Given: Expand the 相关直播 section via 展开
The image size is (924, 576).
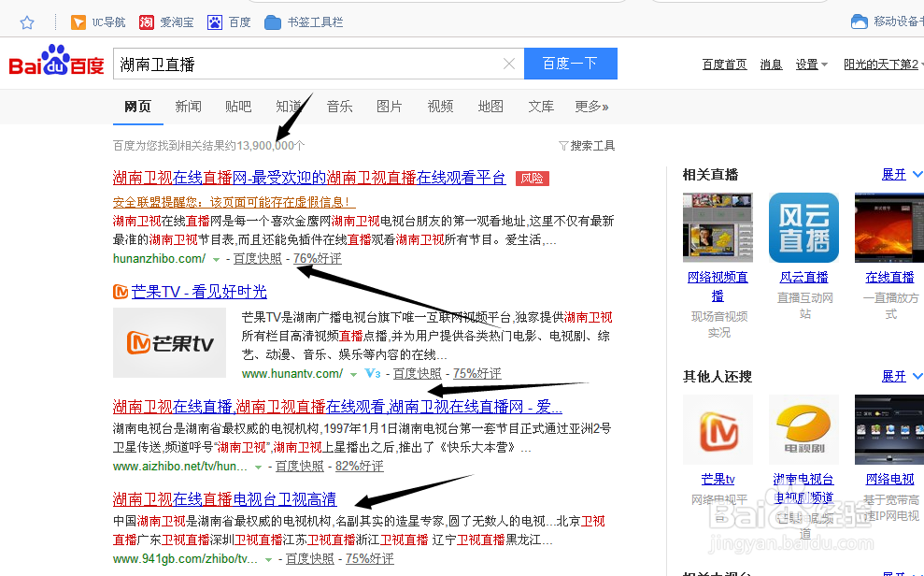Looking at the screenshot, I should (x=901, y=175).
